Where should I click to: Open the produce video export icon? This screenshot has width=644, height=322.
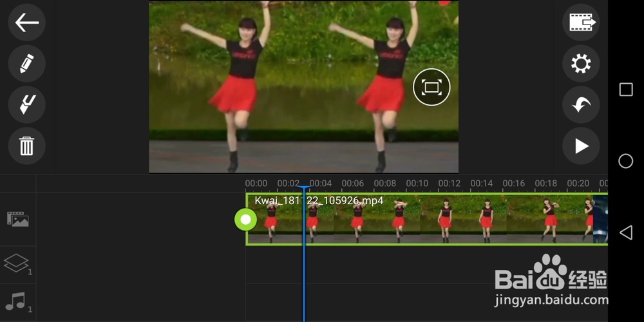pyautogui.click(x=581, y=23)
